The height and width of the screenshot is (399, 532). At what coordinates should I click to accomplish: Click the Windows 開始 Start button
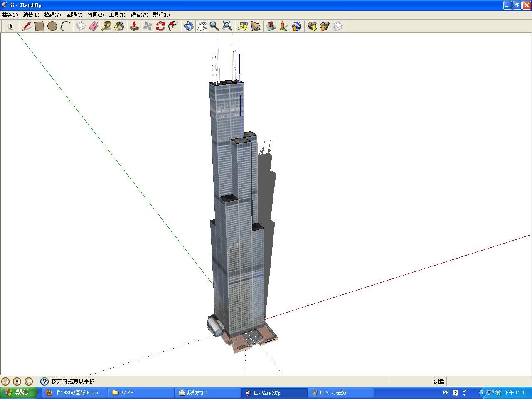point(19,392)
